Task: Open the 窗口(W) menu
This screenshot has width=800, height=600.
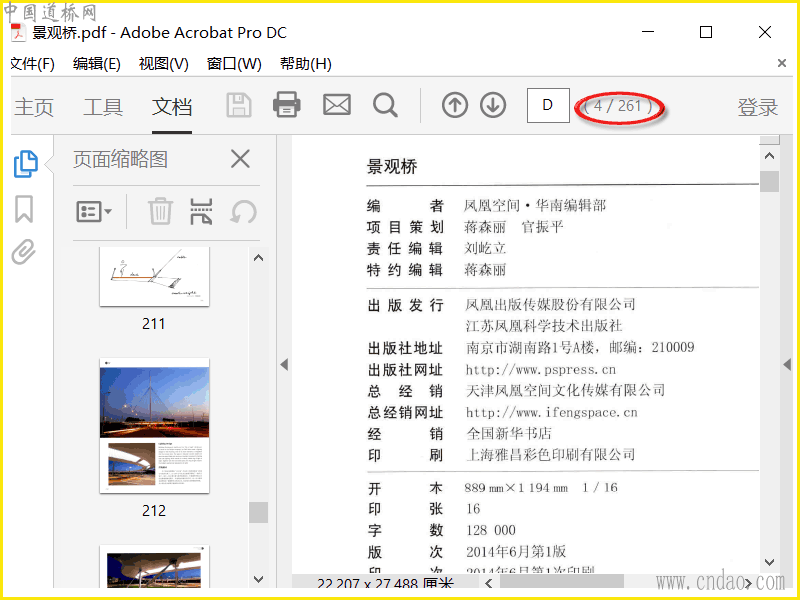Action: tap(234, 64)
